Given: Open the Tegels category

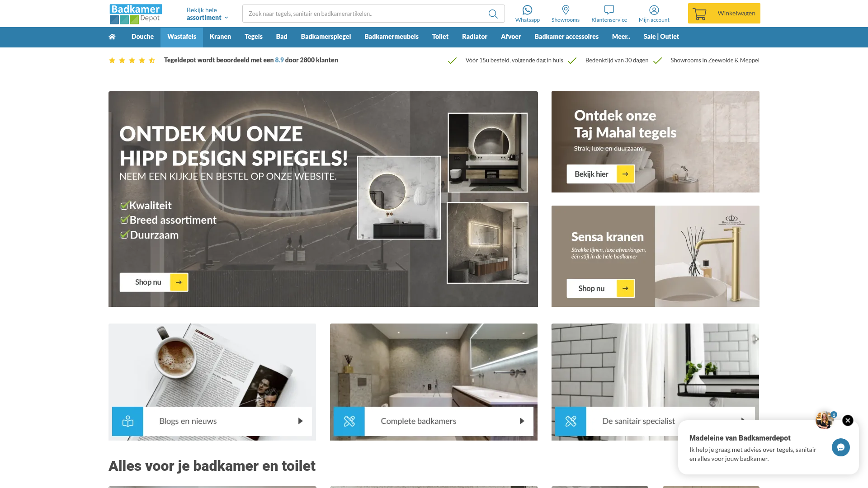Looking at the screenshot, I should point(253,37).
